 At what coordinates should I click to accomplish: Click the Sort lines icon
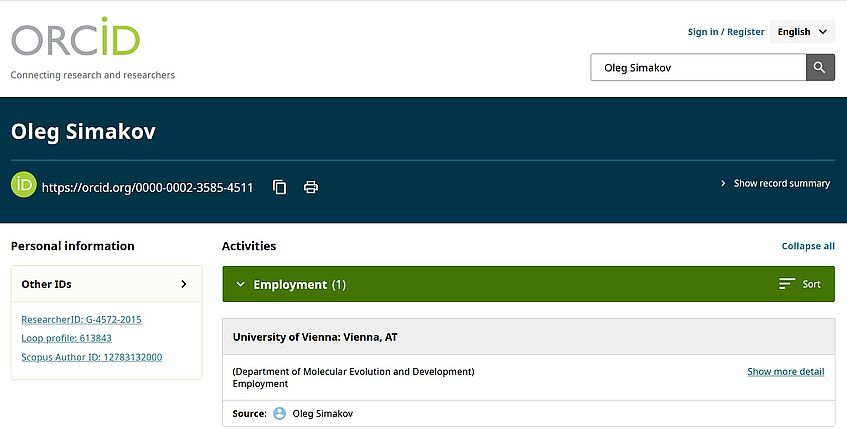pos(787,284)
